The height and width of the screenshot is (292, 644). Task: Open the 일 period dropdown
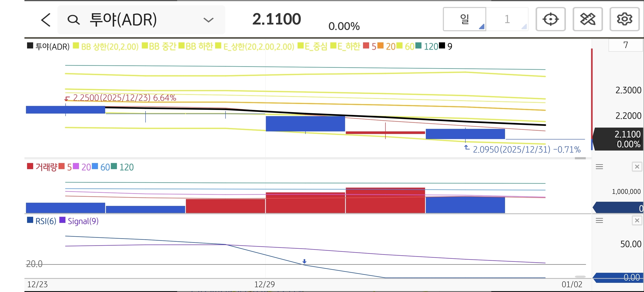(x=464, y=19)
